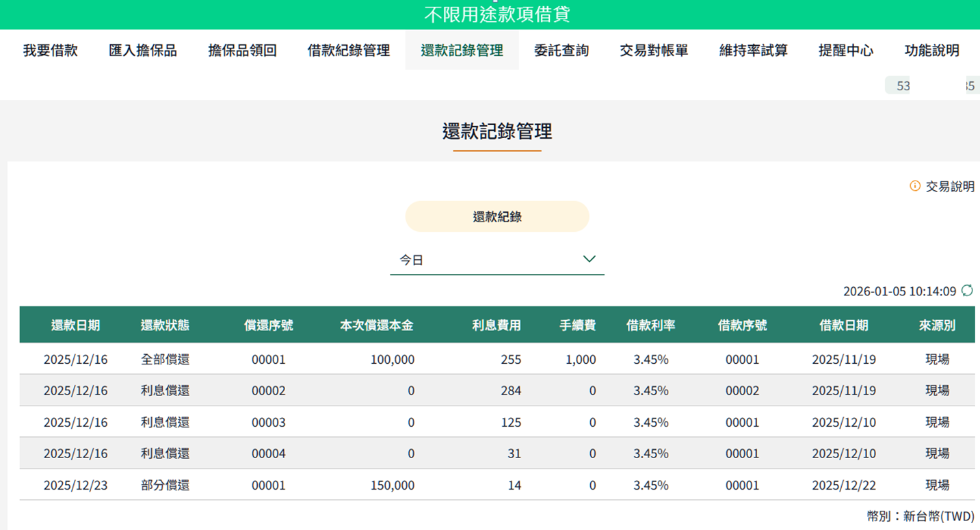Open the 維持率試算 tab

[x=754, y=50]
